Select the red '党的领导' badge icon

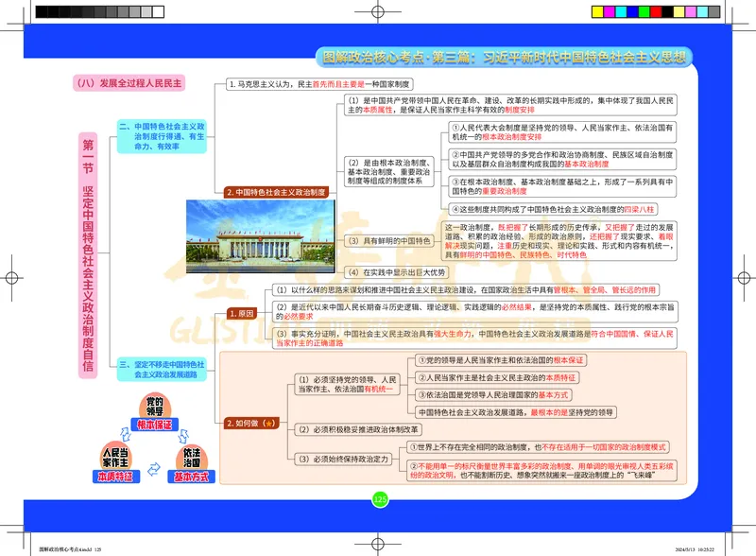click(156, 407)
